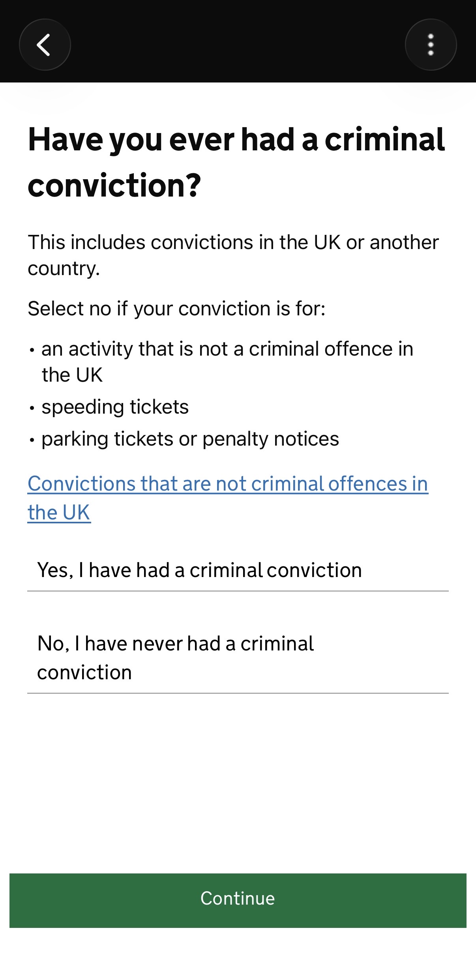Click the word "conviction?" in the page heading
The width and height of the screenshot is (476, 980).
pos(114,186)
